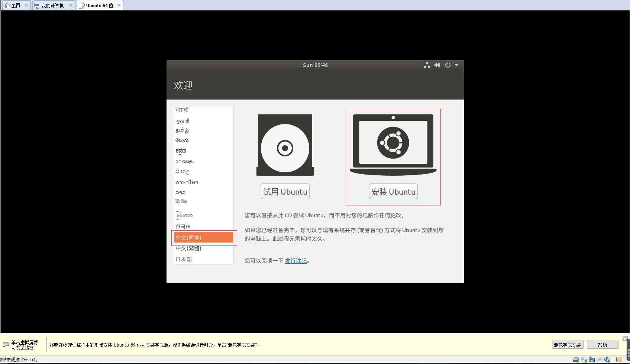This screenshot has height=364, width=630.
Task: Close the Ubuntu 64 位 tab
Action: point(119,5)
